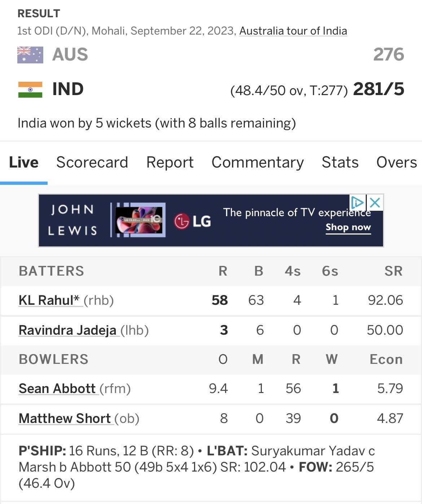Click the Australia flag icon
Screen dimensions: 422x504
click(x=30, y=55)
